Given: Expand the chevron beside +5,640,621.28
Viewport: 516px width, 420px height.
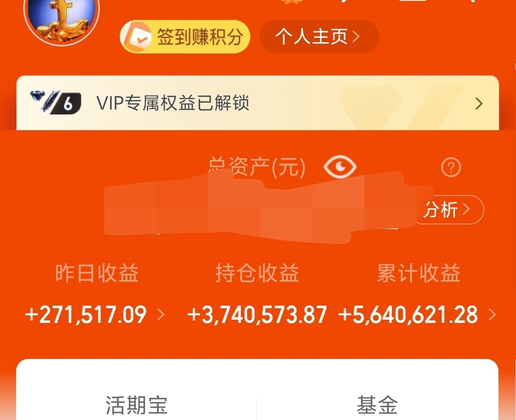Looking at the screenshot, I should click(x=492, y=314).
